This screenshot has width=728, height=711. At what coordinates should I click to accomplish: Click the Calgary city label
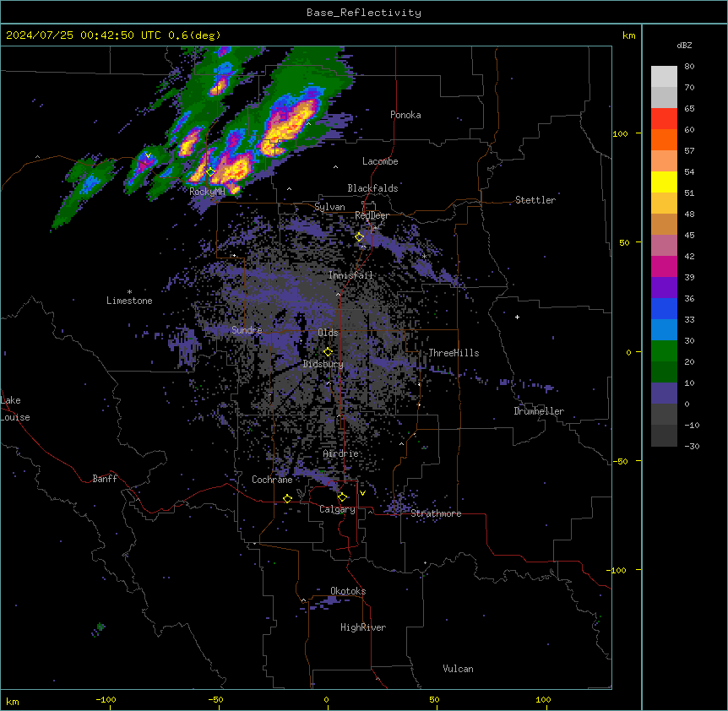pos(337,509)
